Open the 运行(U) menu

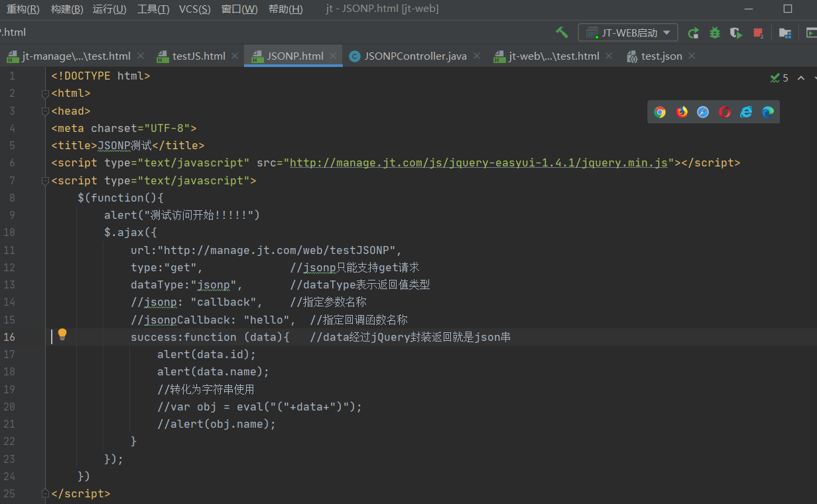(x=109, y=9)
